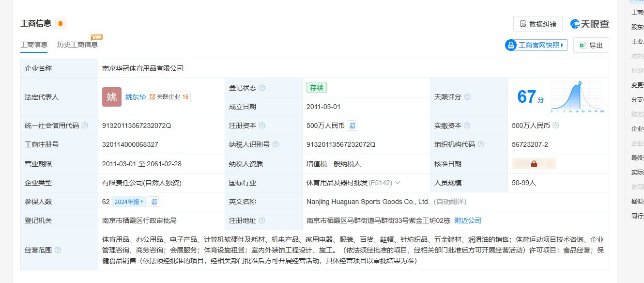Click 体育用品及器材批发 industry text
644x283 pixels.
[x=337, y=183]
